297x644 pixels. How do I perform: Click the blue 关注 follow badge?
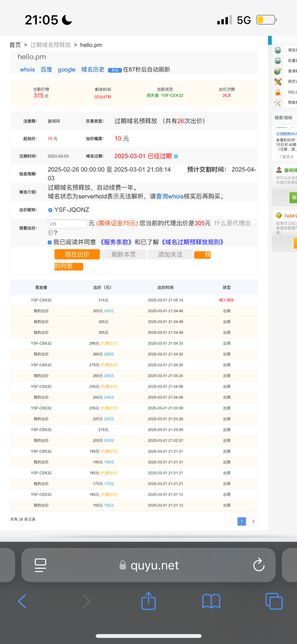[115, 70]
